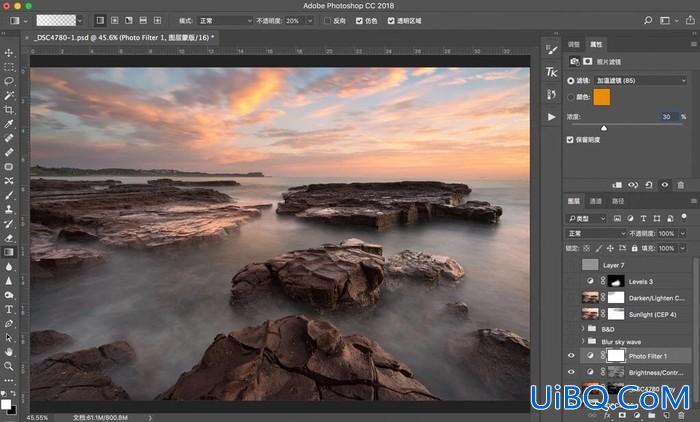Click the foreground color swatch
The height and width of the screenshot is (422, 700).
(x=6, y=404)
